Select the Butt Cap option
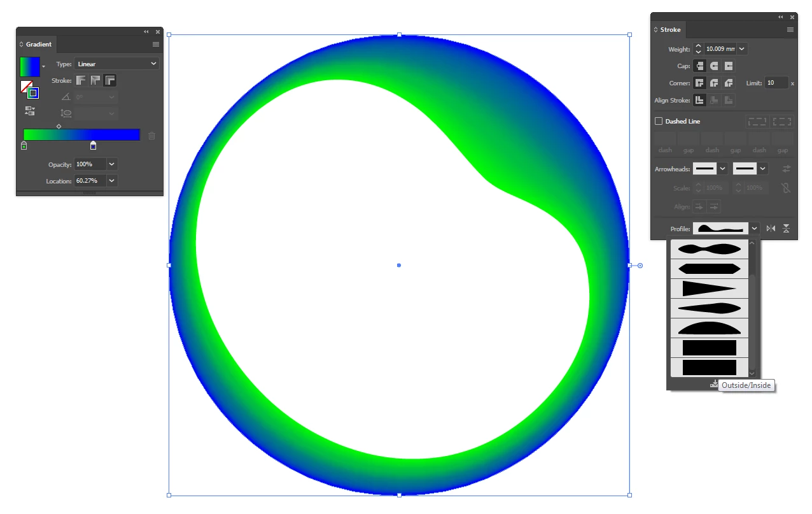Viewport: 812px width, 514px height. click(x=699, y=66)
